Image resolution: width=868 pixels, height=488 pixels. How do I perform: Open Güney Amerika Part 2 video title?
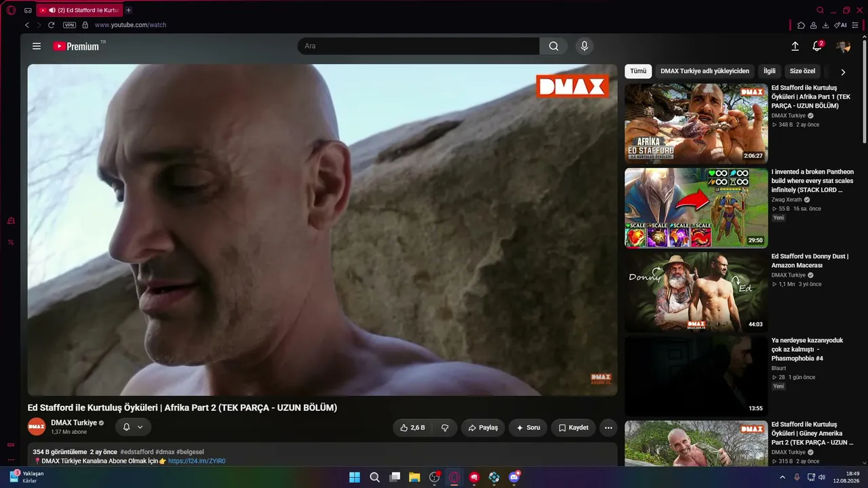pyautogui.click(x=812, y=433)
